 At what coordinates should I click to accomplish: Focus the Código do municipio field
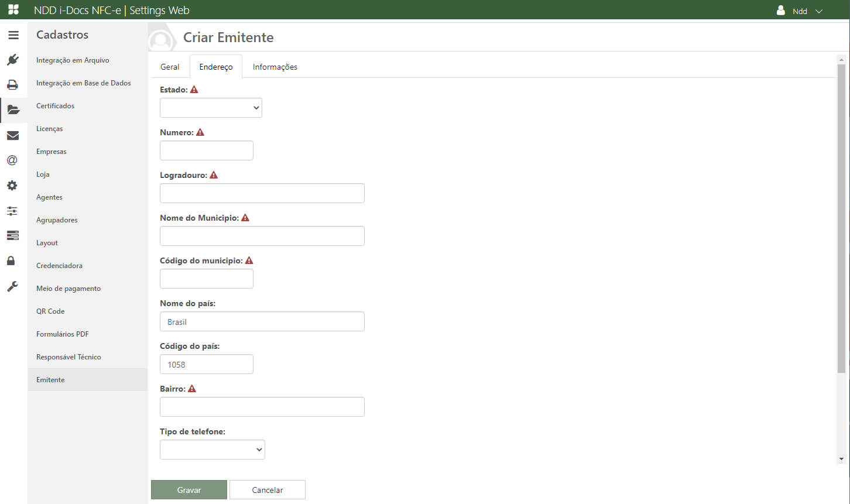coord(207,279)
